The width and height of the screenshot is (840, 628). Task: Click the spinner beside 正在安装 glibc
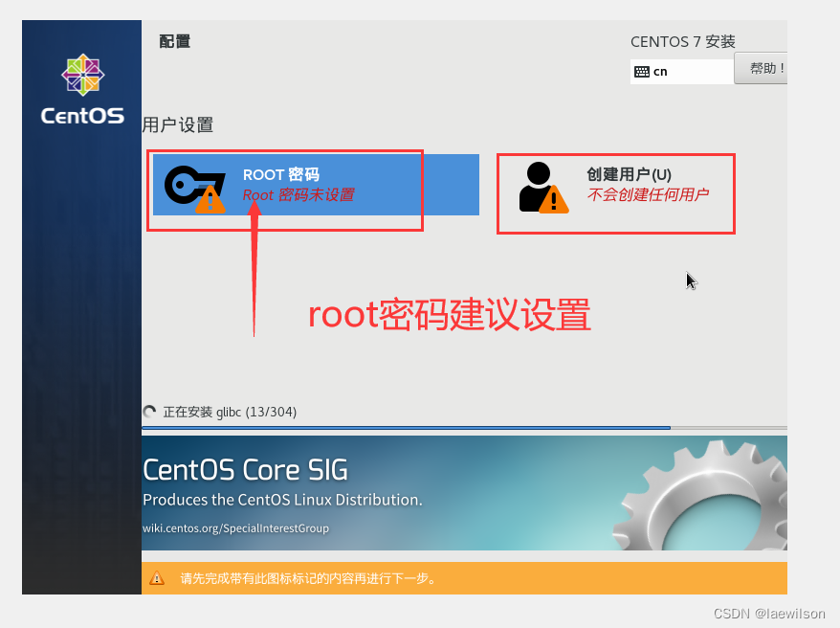149,412
